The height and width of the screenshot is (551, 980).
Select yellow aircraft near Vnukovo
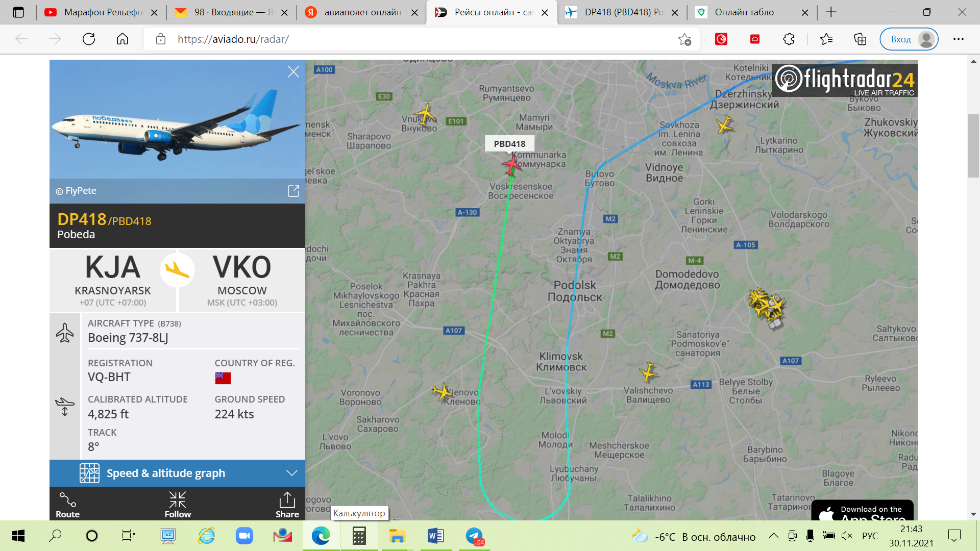click(425, 114)
